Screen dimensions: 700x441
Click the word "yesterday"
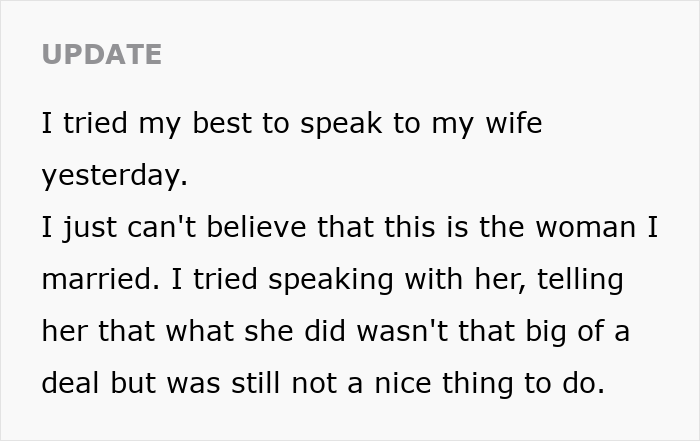[112, 176]
